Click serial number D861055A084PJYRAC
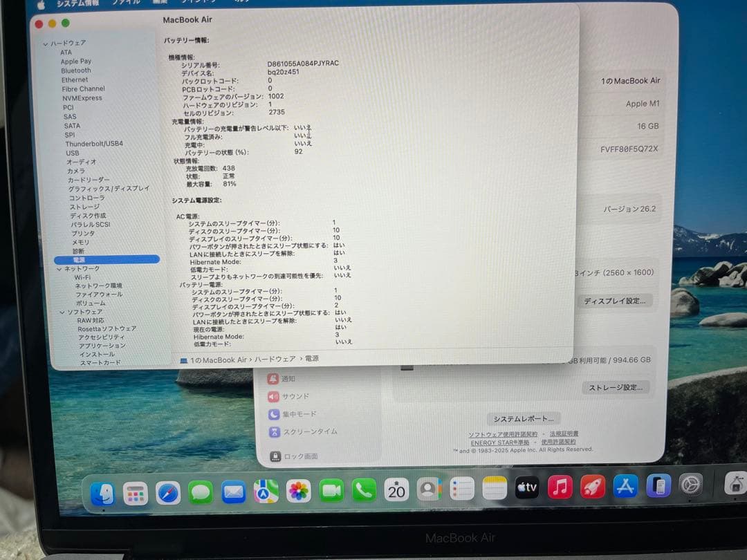Image resolution: width=747 pixels, height=560 pixels. click(303, 64)
